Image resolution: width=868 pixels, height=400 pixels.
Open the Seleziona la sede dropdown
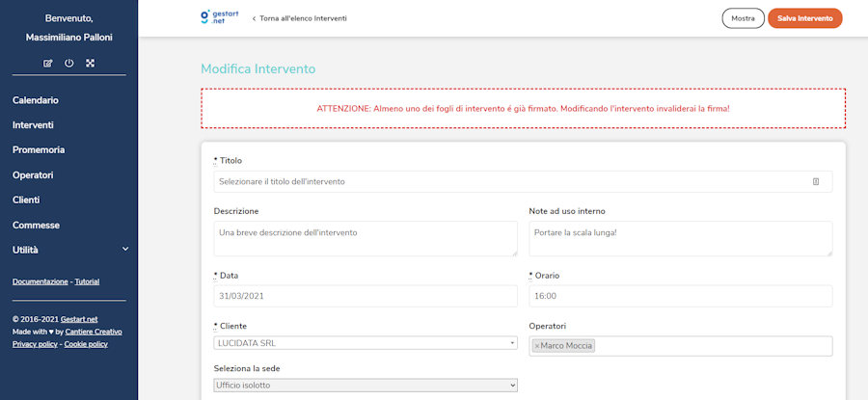[x=366, y=386]
